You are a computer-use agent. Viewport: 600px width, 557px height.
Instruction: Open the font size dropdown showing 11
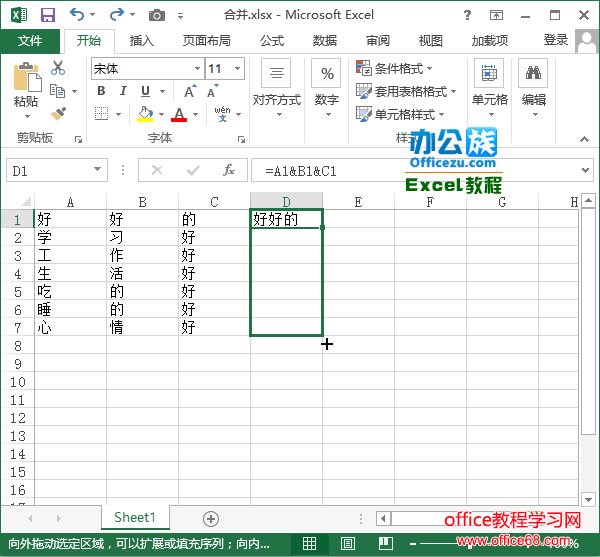[x=237, y=68]
